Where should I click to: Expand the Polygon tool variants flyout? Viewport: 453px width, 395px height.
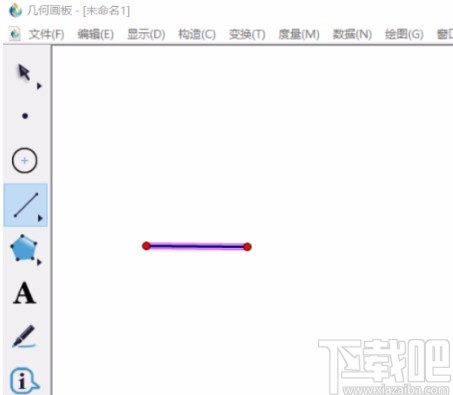[39, 262]
